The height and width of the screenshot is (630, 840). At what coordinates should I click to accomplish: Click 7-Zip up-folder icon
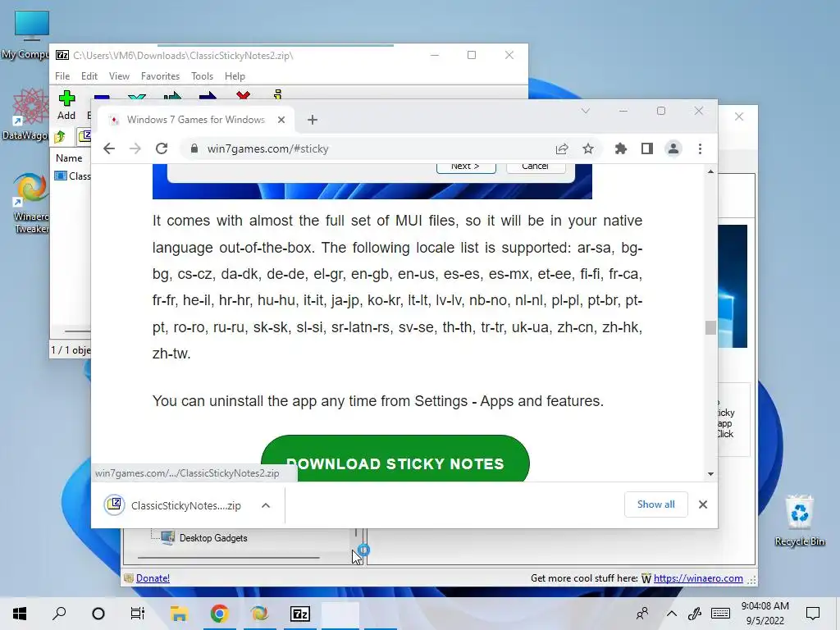click(x=60, y=137)
